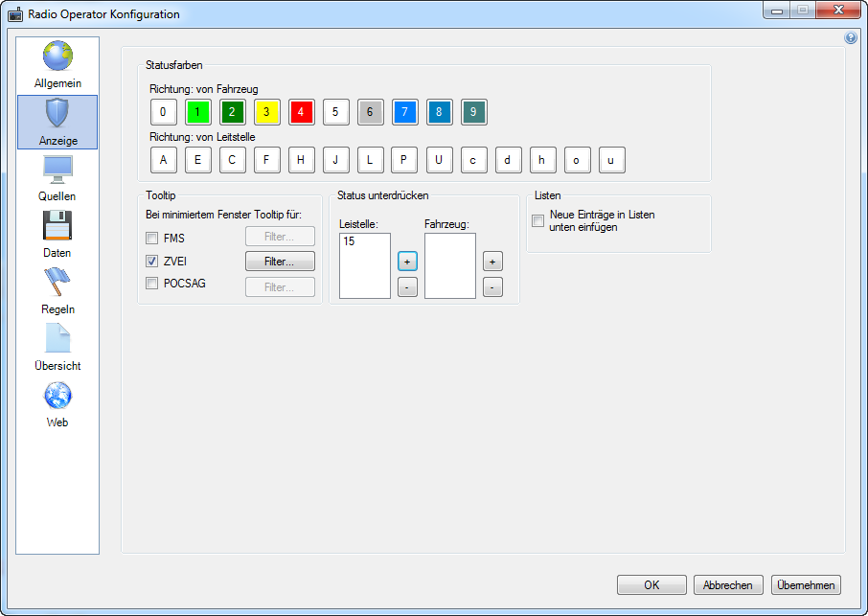868x616 pixels.
Task: Pick color for vehicle status 0
Action: [x=163, y=112]
